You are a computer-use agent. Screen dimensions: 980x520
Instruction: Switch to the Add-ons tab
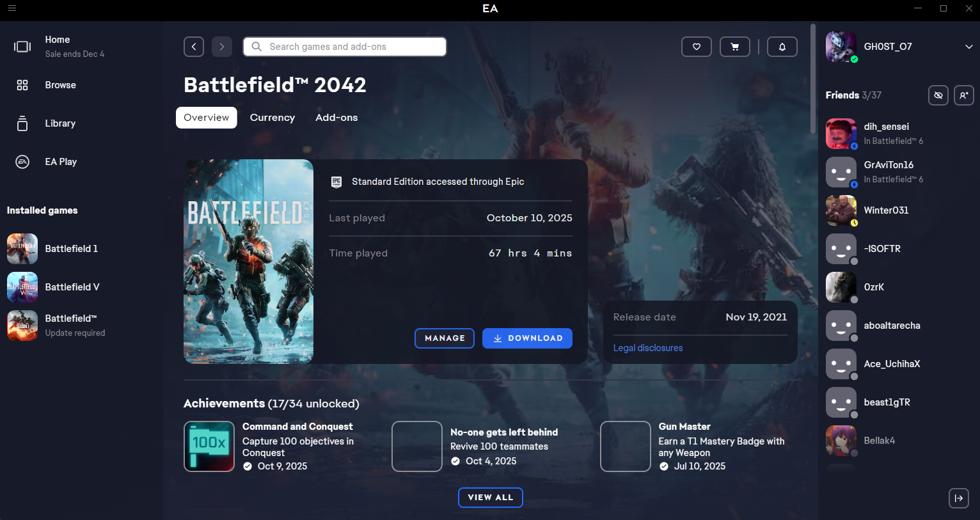[x=336, y=118]
